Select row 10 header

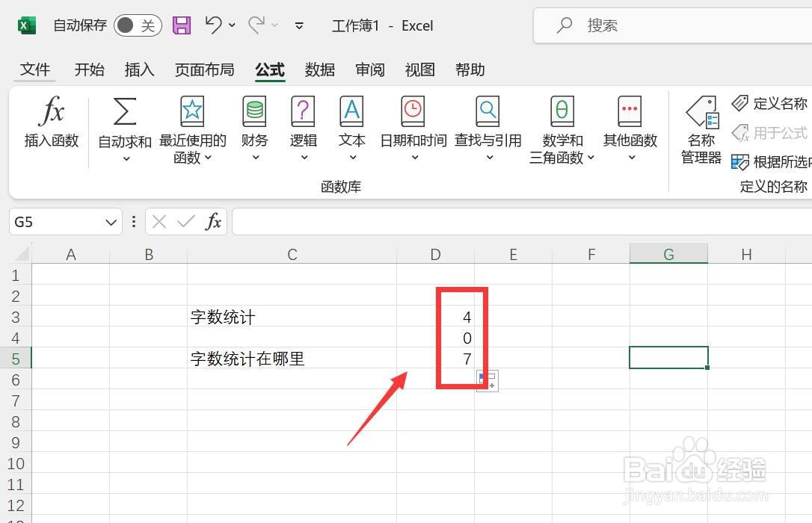(16, 463)
